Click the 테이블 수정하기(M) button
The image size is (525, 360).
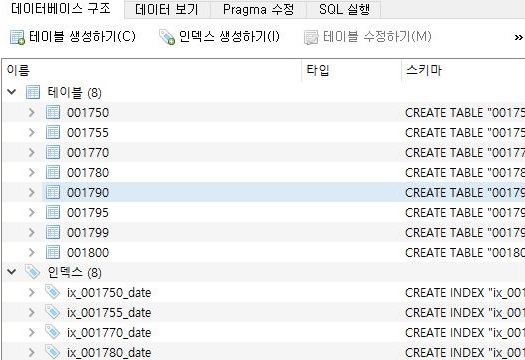(368, 37)
